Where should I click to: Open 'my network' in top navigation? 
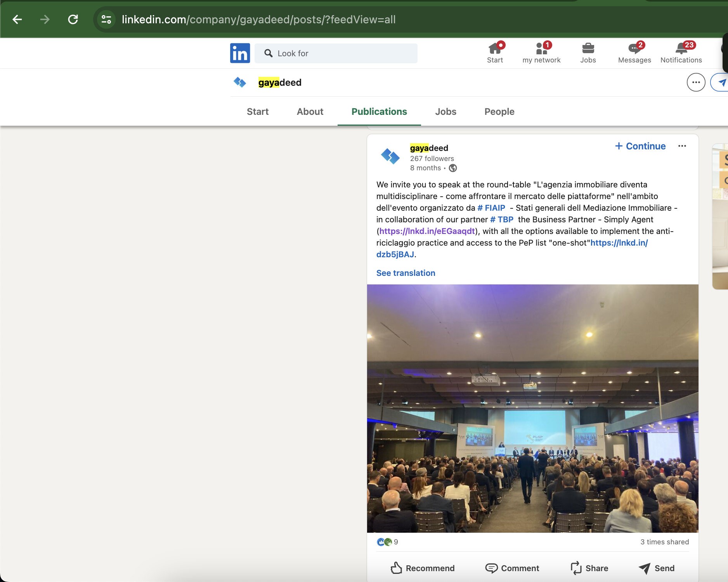point(541,53)
